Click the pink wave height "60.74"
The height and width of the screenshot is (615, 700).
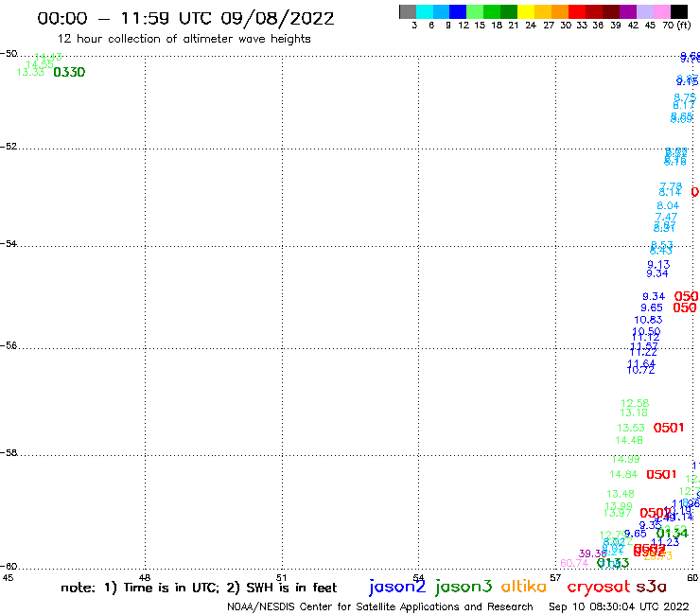tap(574, 563)
